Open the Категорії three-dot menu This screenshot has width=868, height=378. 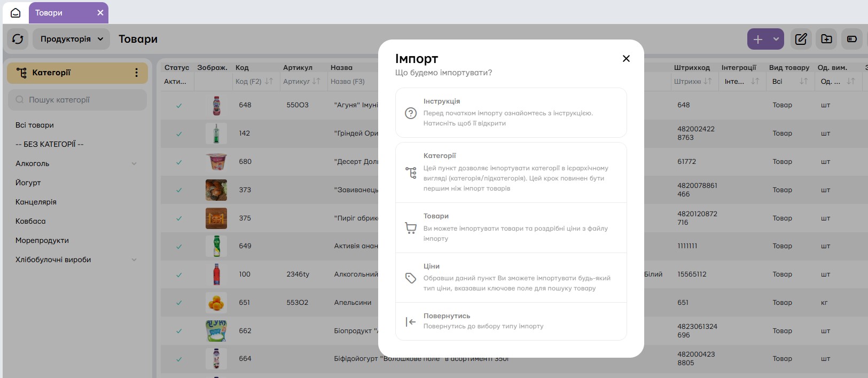click(136, 73)
